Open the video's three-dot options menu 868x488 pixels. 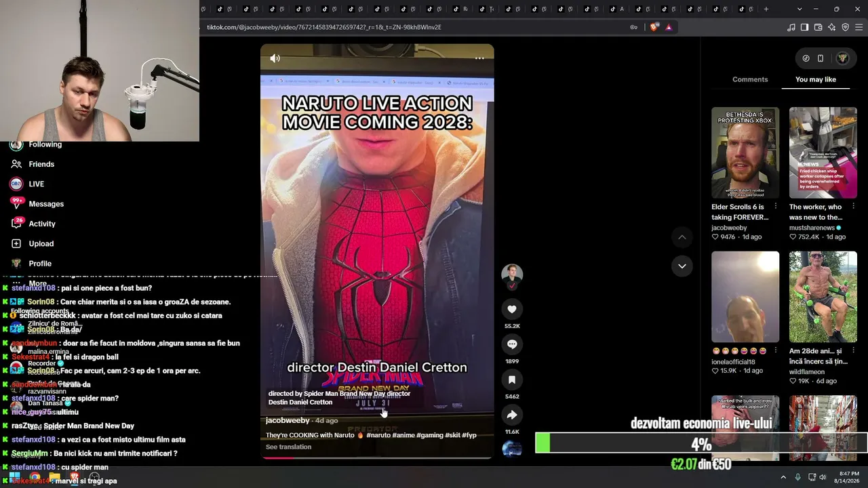pos(479,58)
